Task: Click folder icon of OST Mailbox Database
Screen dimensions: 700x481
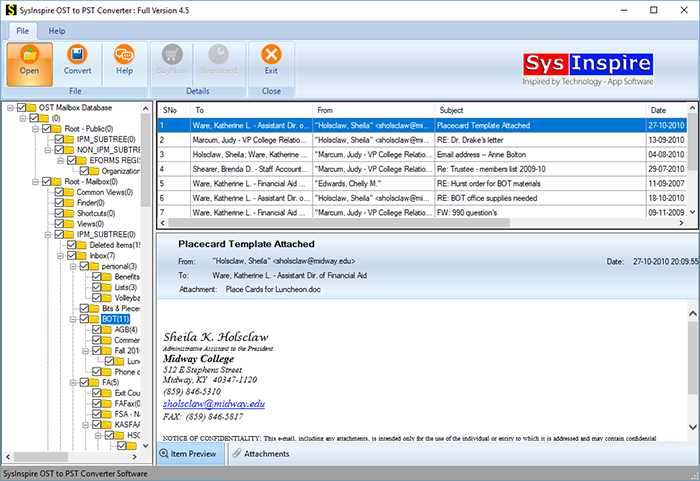Action: (x=31, y=108)
